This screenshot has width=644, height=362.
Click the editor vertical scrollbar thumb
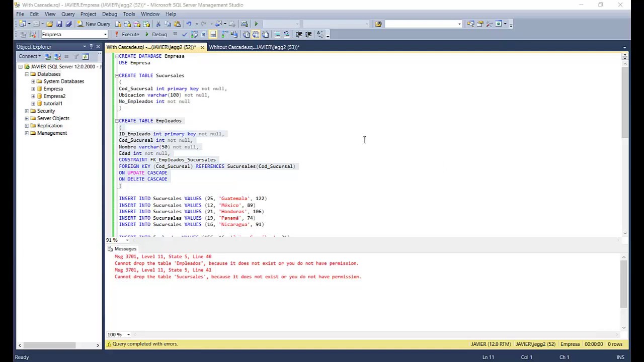[624, 101]
